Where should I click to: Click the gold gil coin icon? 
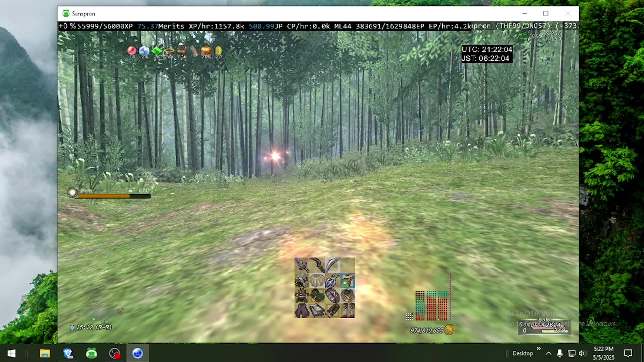(450, 330)
